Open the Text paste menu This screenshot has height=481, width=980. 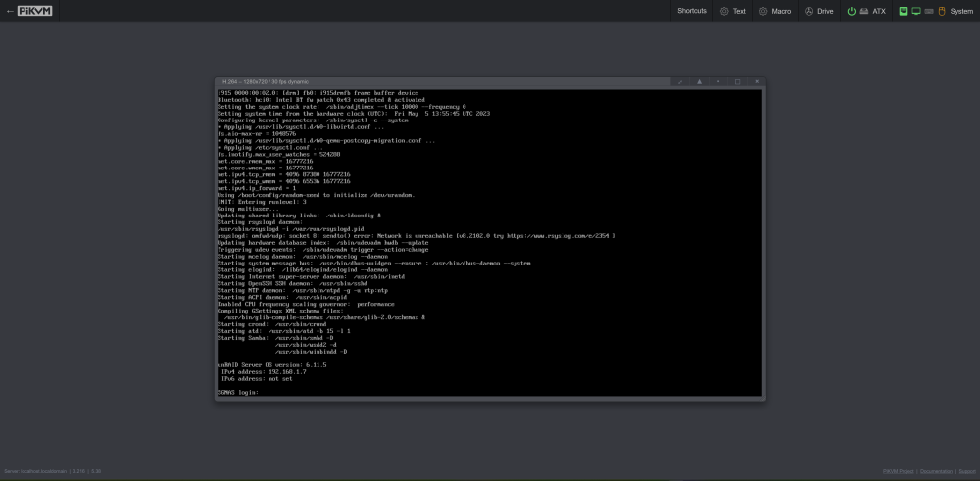732,11
